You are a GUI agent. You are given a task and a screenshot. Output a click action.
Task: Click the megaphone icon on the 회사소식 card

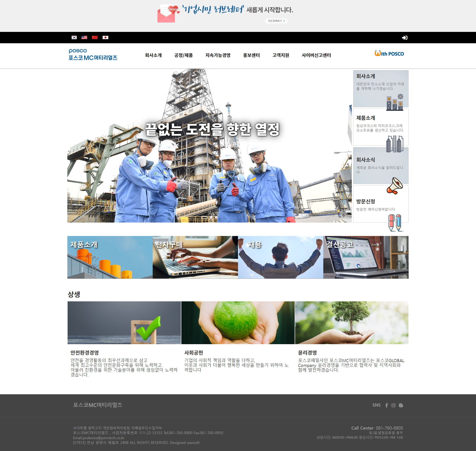(395, 186)
